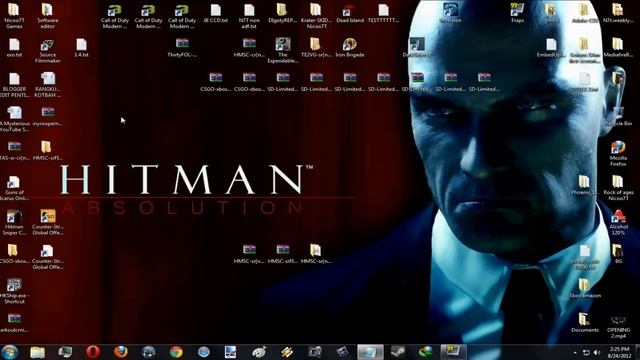640x360 pixels.
Task: Select The Expendables shortcut
Action: (282, 51)
